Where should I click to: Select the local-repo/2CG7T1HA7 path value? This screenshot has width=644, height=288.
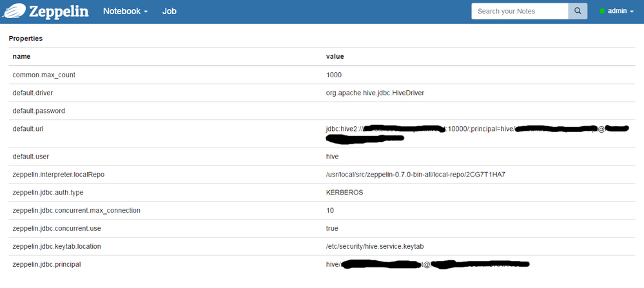(x=415, y=175)
